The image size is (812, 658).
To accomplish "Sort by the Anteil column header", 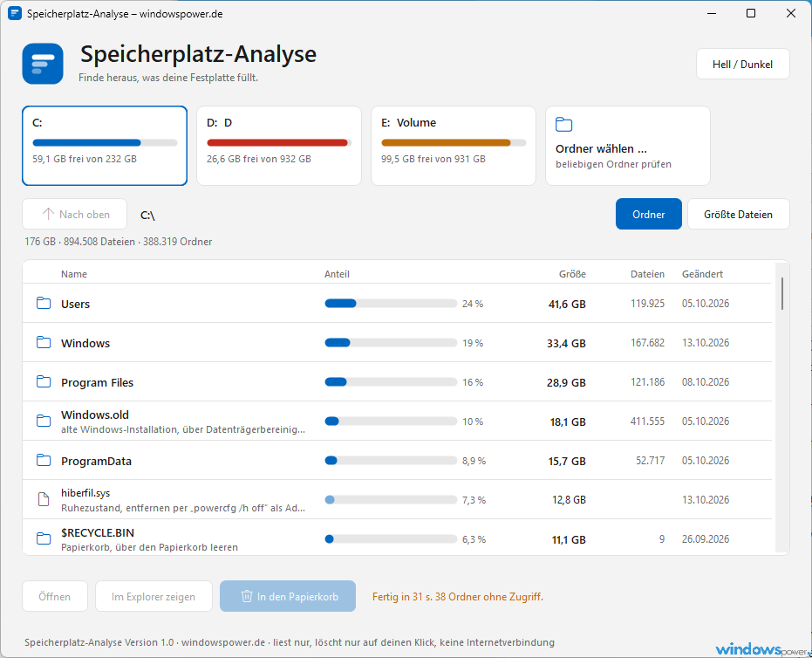I will click(338, 274).
